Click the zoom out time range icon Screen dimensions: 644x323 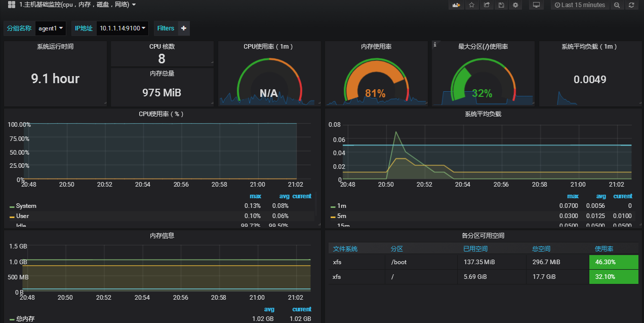pyautogui.click(x=617, y=5)
